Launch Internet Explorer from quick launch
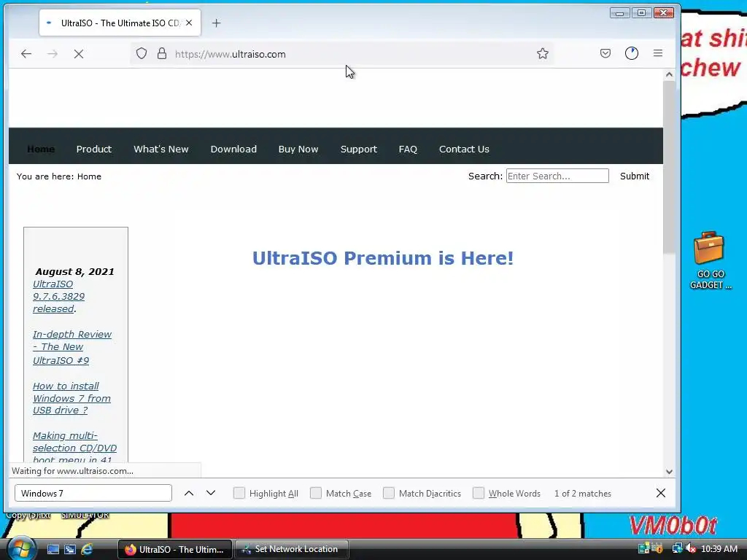747x560 pixels. tap(87, 549)
